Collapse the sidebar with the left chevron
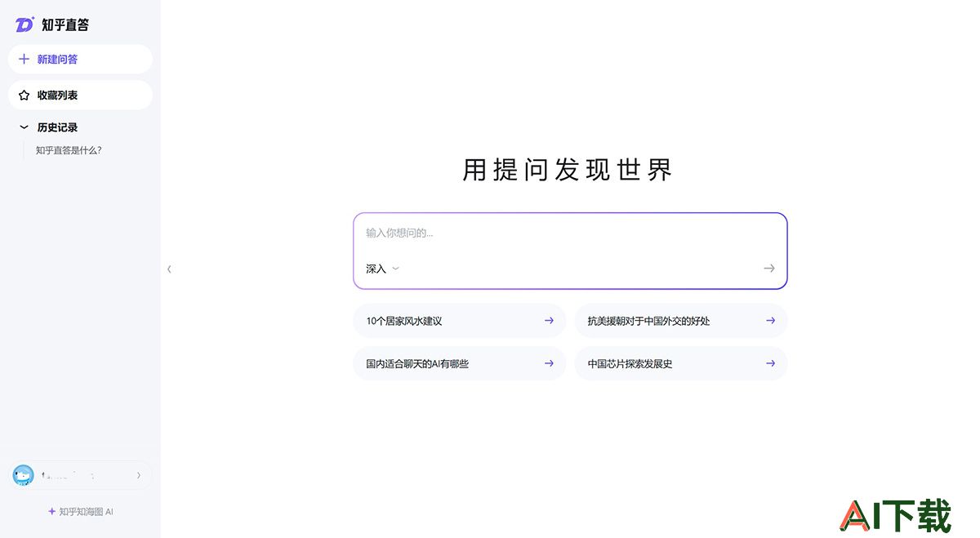The width and height of the screenshot is (980, 538). point(169,269)
